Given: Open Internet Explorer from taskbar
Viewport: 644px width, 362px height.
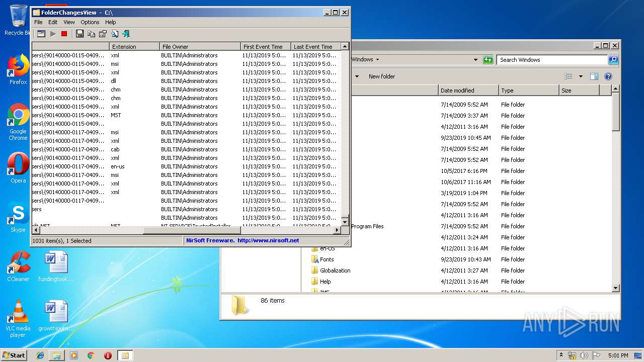Looking at the screenshot, I should pyautogui.click(x=40, y=355).
